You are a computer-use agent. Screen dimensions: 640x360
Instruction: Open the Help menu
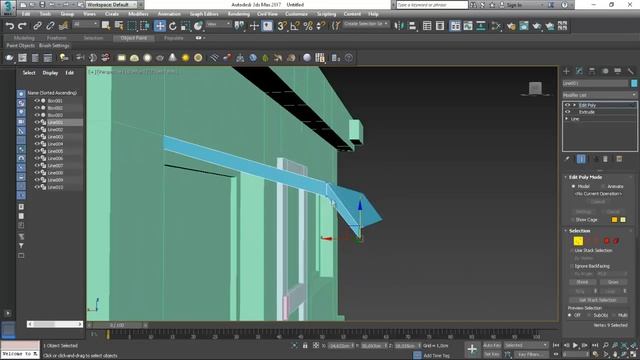(373, 14)
